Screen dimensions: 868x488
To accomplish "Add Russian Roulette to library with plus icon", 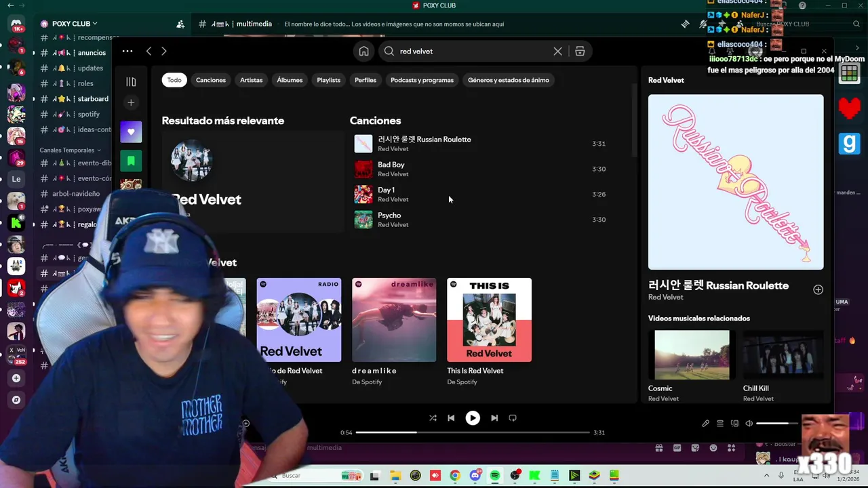I will pos(818,289).
